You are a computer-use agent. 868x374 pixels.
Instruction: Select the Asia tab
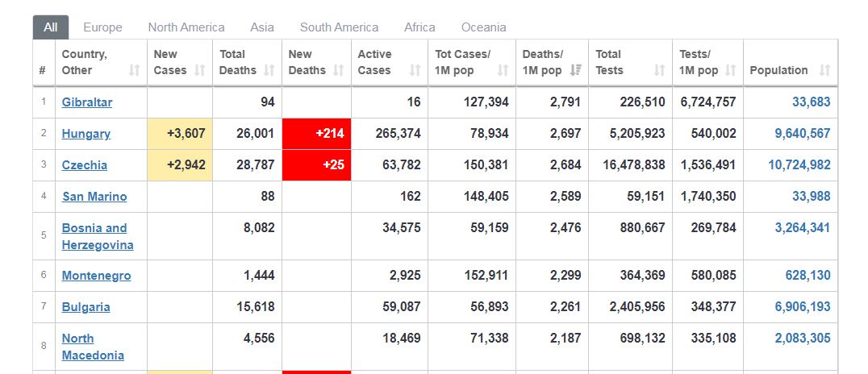pos(262,27)
